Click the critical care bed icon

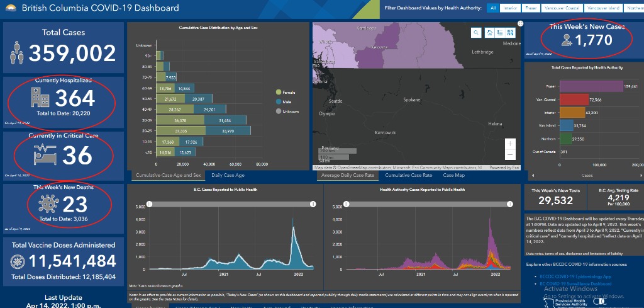(x=45, y=155)
